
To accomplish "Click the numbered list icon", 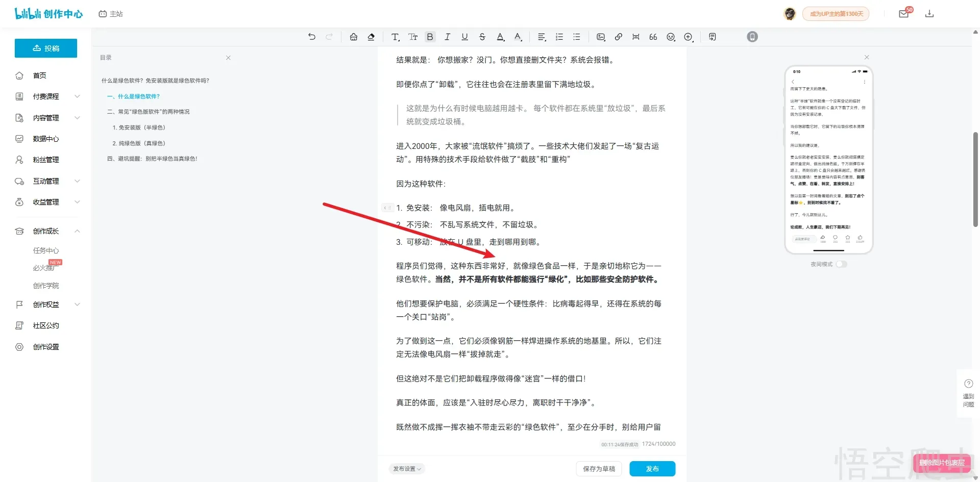I will pyautogui.click(x=559, y=37).
